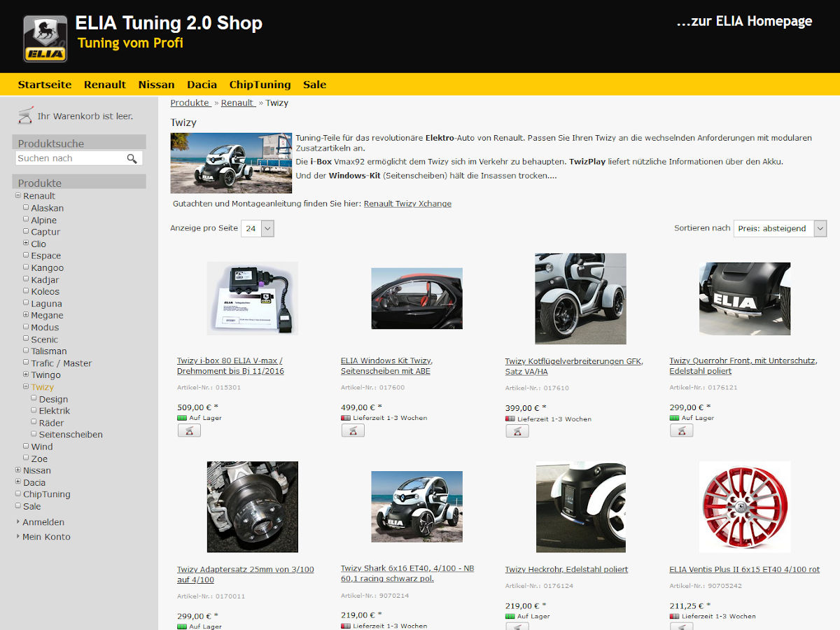Expand the Megane category node

[x=26, y=315]
